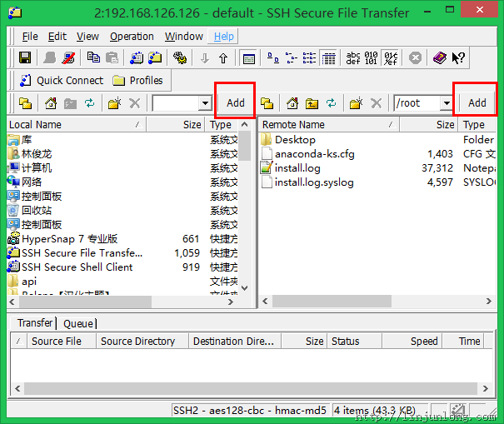Go up one remote directory level
The image size is (504, 424).
click(x=312, y=103)
